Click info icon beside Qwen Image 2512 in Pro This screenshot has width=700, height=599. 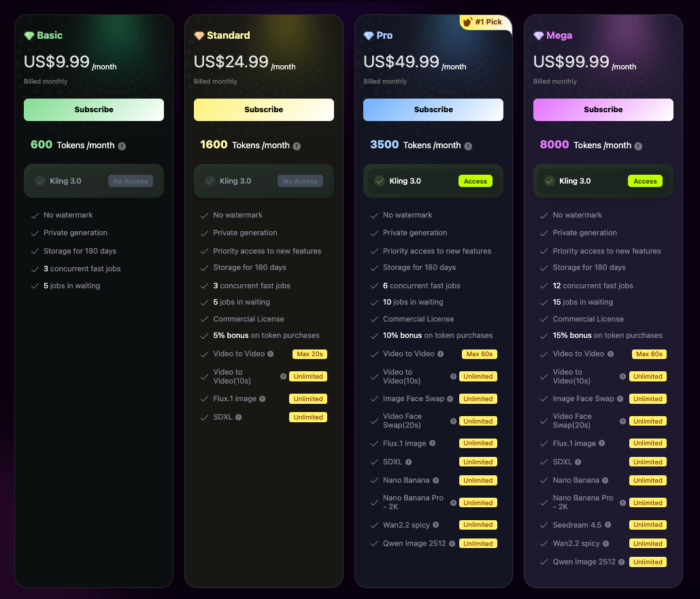click(452, 543)
